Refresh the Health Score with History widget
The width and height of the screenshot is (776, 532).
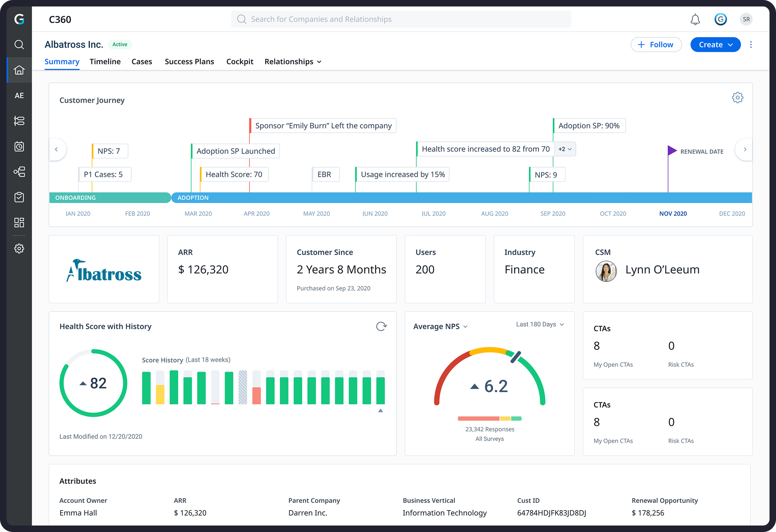click(382, 326)
